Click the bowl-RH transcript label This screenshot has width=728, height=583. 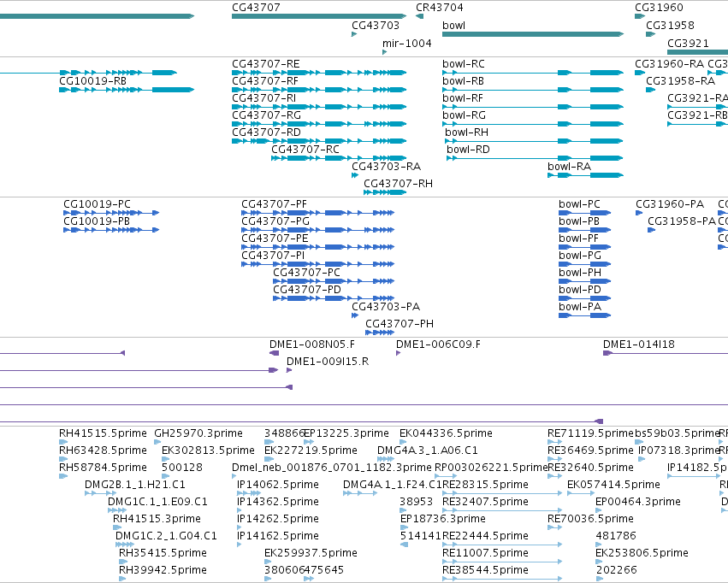[x=466, y=132]
